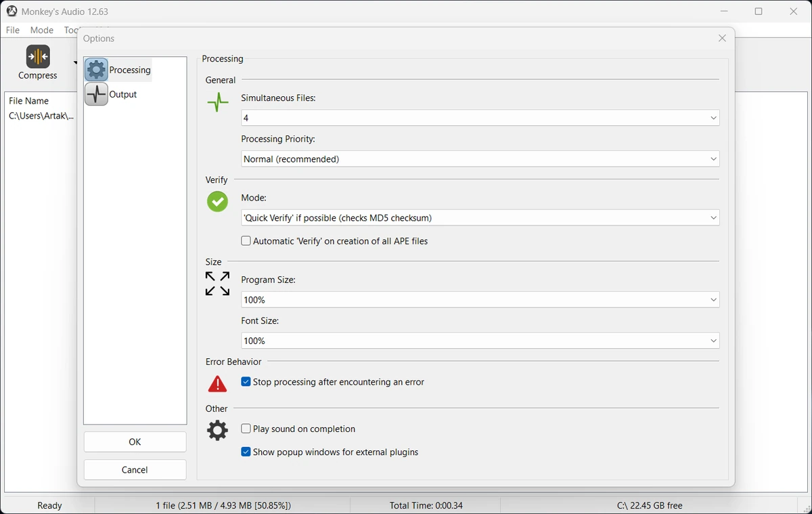Click the Compress toolbar icon
This screenshot has height=514, width=812.
point(38,57)
